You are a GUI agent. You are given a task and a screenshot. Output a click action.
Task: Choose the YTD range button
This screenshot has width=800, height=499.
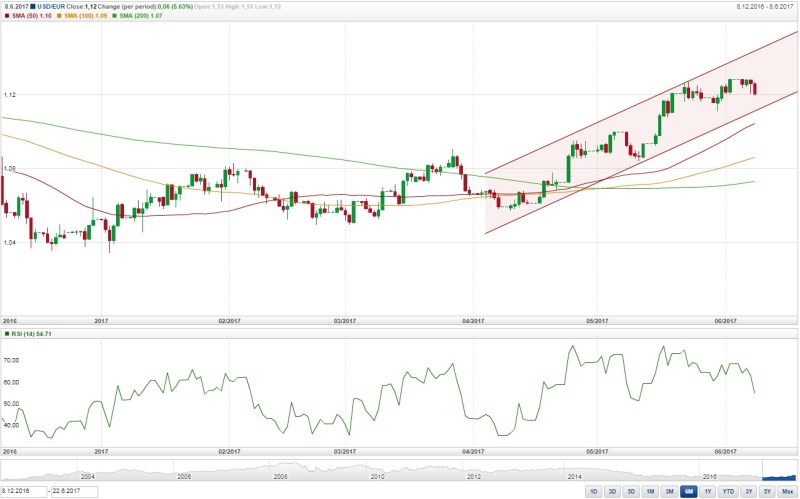coord(728,492)
